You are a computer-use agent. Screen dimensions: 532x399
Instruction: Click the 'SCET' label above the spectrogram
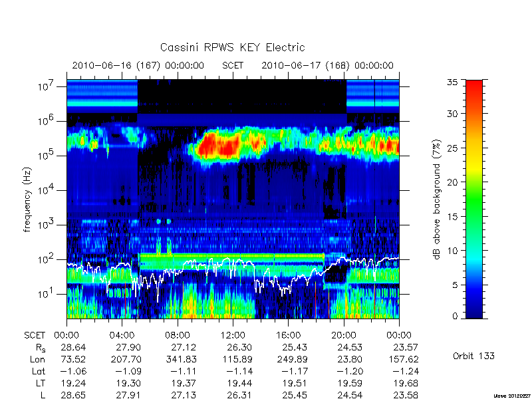(x=233, y=65)
